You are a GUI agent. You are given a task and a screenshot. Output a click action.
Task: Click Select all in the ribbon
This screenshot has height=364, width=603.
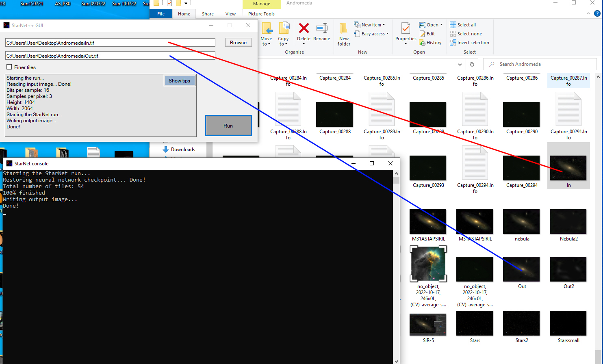[463, 25]
